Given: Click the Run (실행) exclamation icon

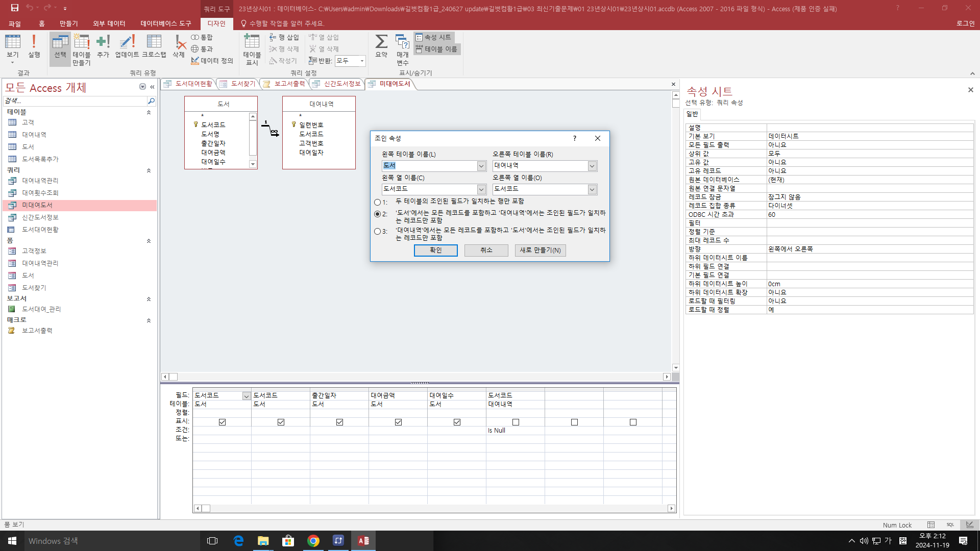Looking at the screenshot, I should (34, 45).
